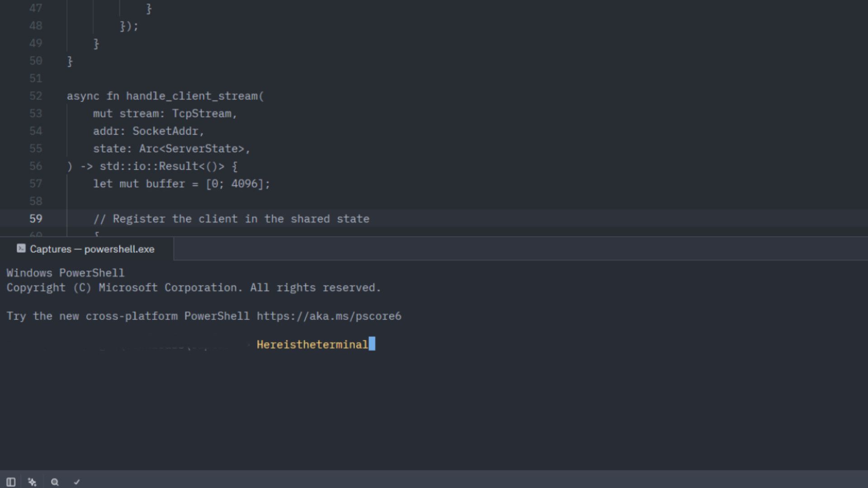Open project search magnifier icon
The width and height of the screenshot is (868, 488).
tap(55, 482)
